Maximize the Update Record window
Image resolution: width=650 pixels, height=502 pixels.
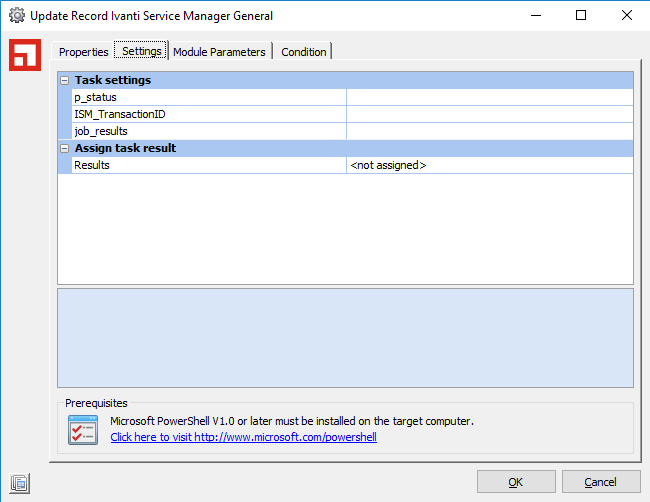coord(581,15)
